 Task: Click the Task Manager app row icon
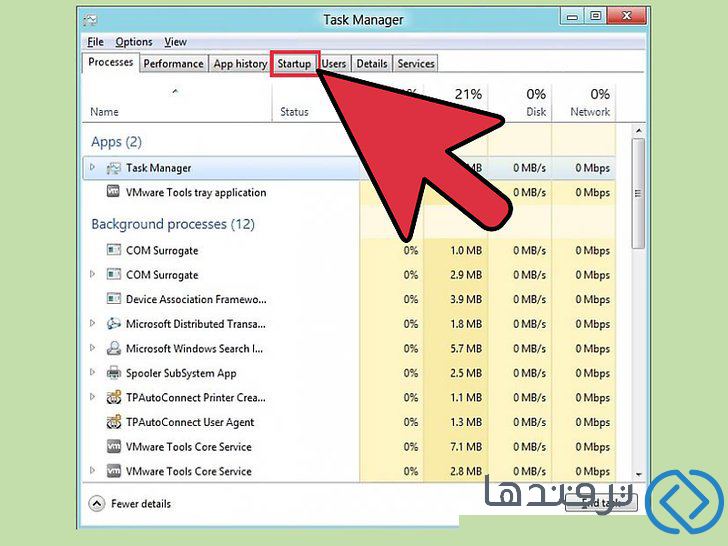(113, 168)
